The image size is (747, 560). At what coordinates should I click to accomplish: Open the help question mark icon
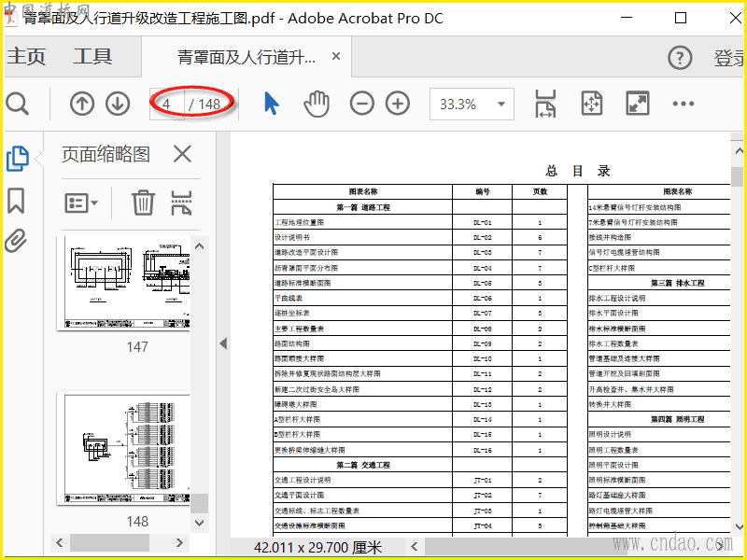coord(680,58)
